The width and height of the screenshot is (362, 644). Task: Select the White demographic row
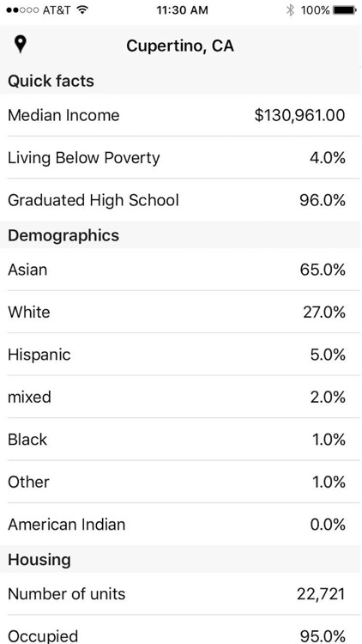[x=181, y=312]
